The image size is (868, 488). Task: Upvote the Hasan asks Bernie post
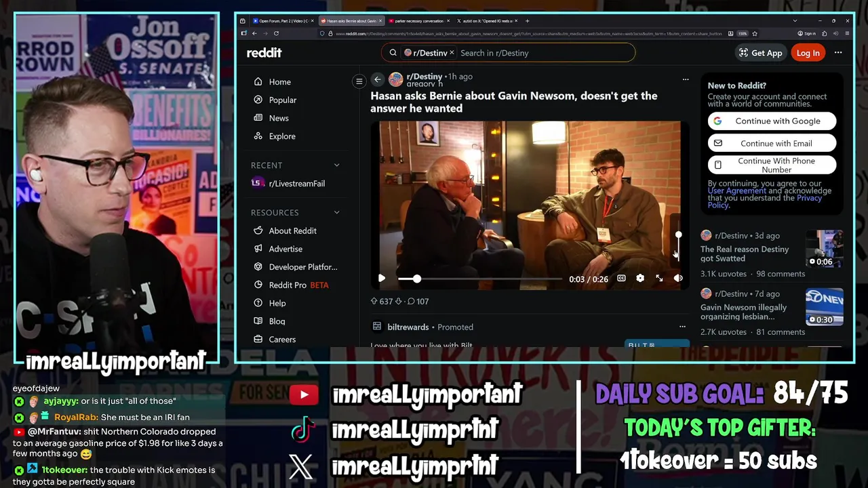coord(374,302)
